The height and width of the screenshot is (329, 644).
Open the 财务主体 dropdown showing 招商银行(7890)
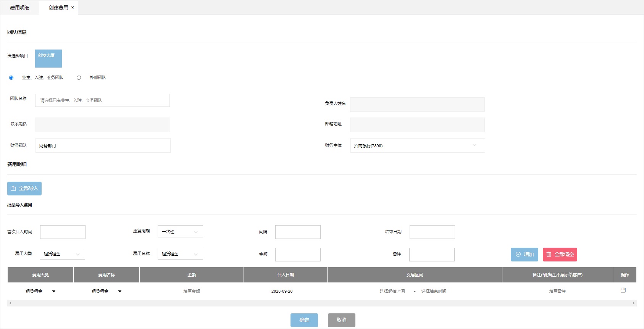[x=417, y=146]
